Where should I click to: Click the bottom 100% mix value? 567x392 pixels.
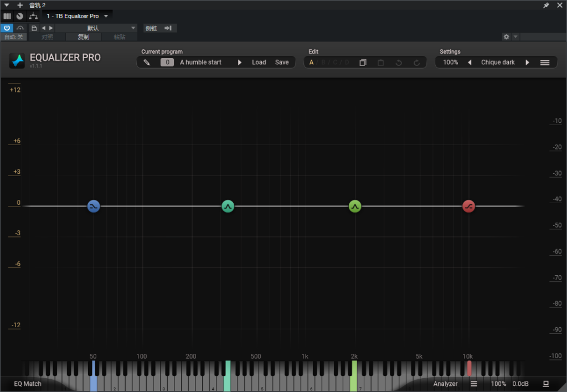point(498,384)
